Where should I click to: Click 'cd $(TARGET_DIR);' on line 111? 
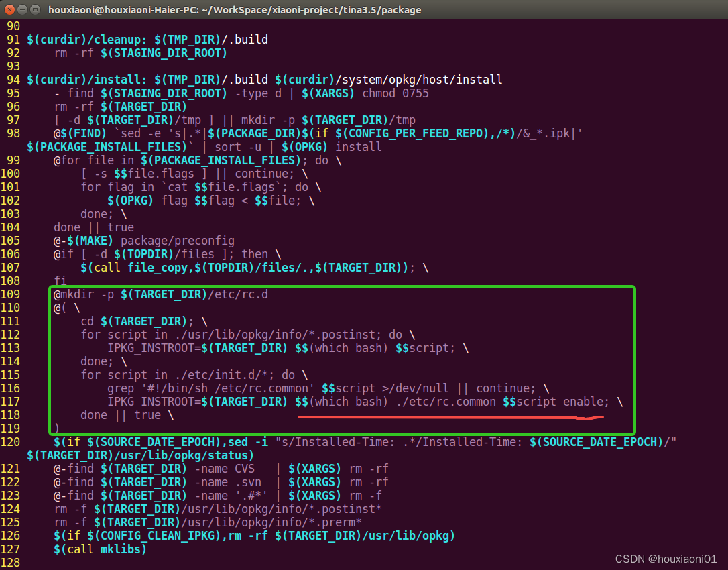click(x=137, y=321)
